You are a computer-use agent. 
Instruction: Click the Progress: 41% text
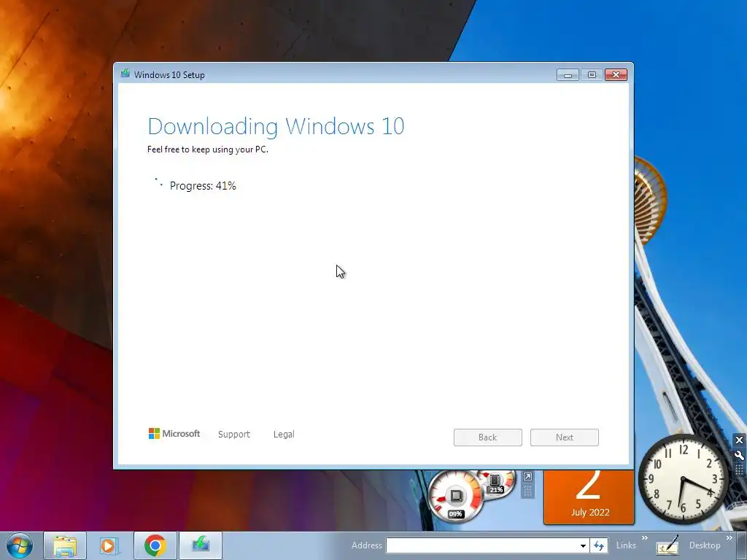pos(203,186)
